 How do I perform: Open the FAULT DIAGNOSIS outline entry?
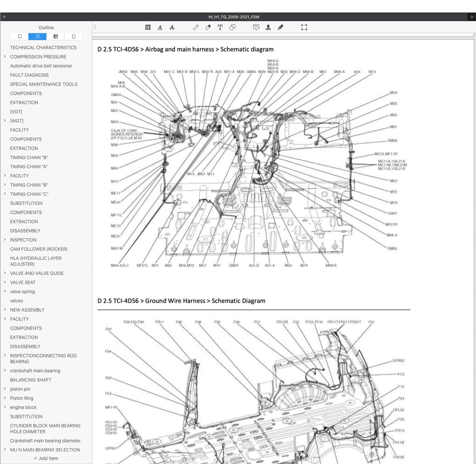tap(29, 75)
